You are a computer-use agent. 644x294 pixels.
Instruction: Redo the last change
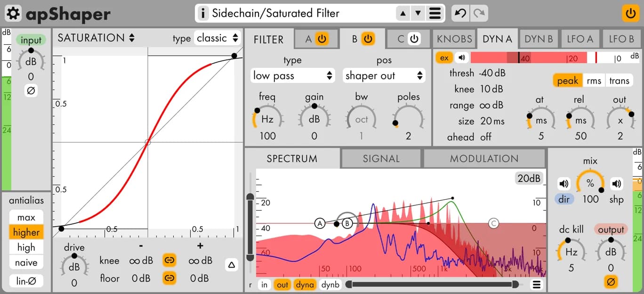click(x=479, y=13)
